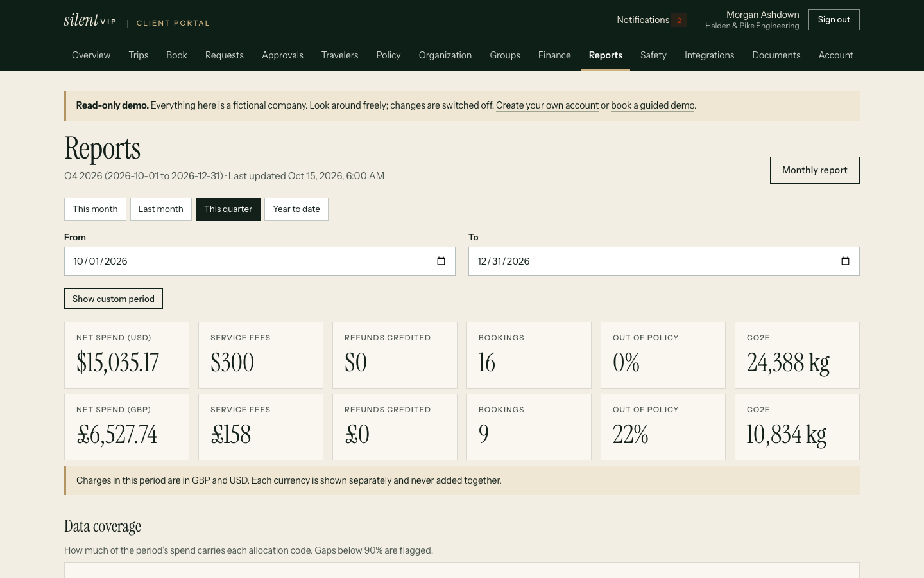Open the Safety tab
The image size is (924, 578).
(x=653, y=55)
